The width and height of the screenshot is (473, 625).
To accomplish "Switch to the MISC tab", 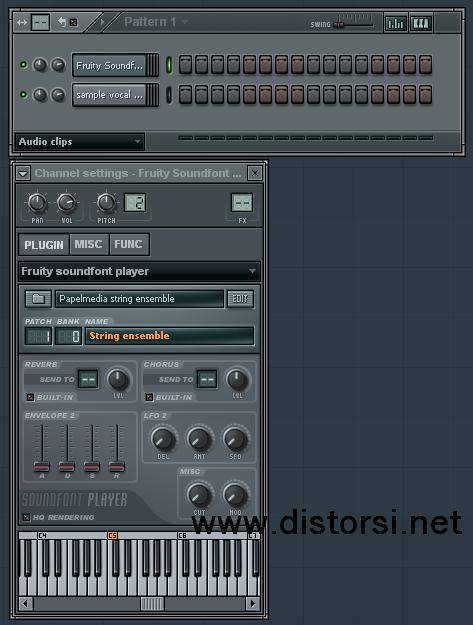I will 88,244.
